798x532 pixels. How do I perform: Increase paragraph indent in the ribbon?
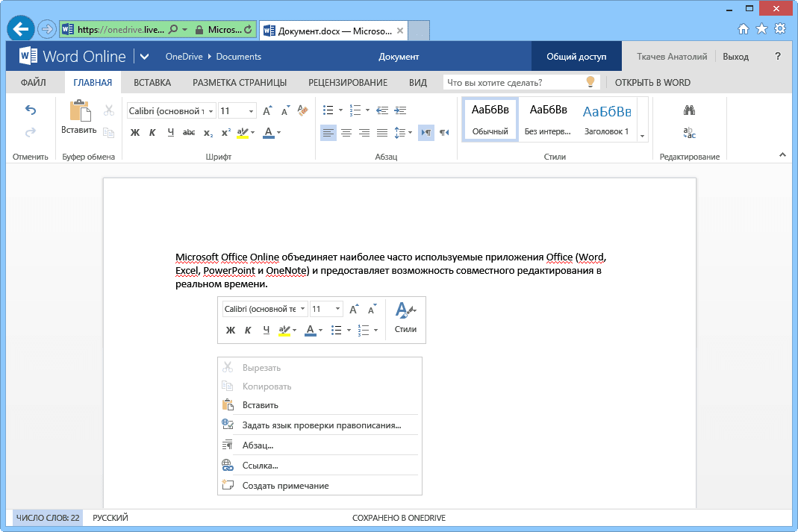coord(401,110)
